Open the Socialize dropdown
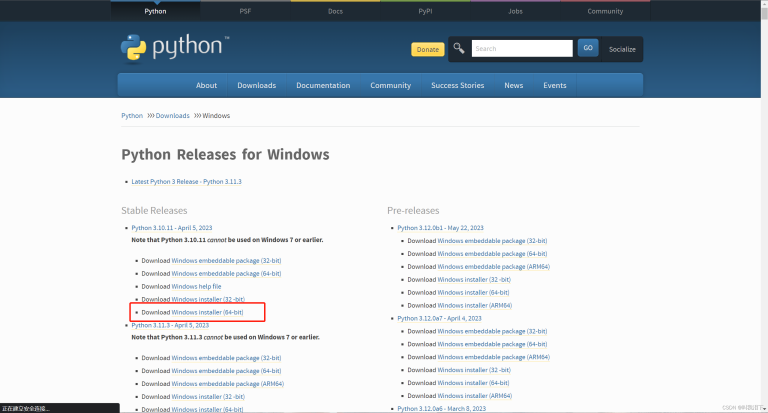Viewport: 768px width, 413px height. [x=621, y=49]
